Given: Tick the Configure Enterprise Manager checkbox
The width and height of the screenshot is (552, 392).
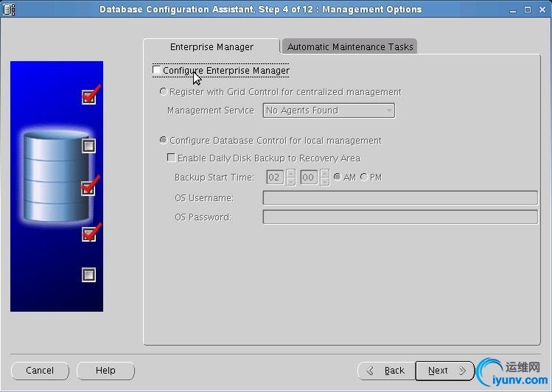Looking at the screenshot, I should point(157,70).
